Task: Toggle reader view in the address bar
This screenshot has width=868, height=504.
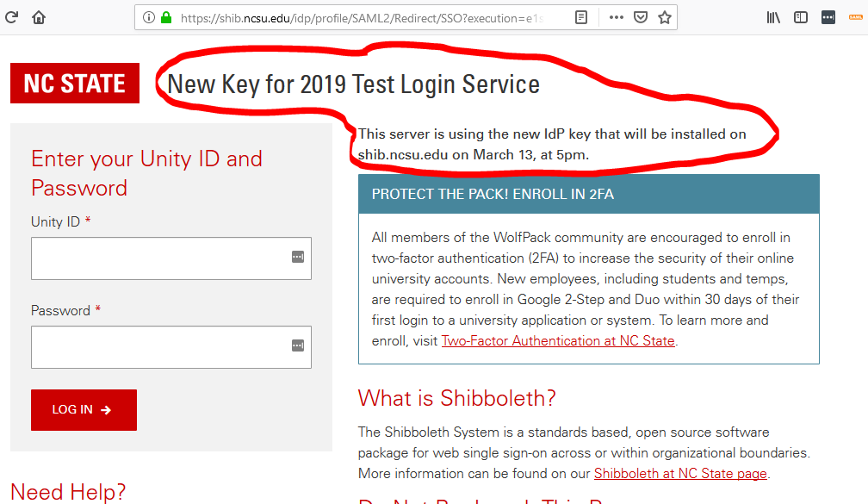Action: click(580, 18)
